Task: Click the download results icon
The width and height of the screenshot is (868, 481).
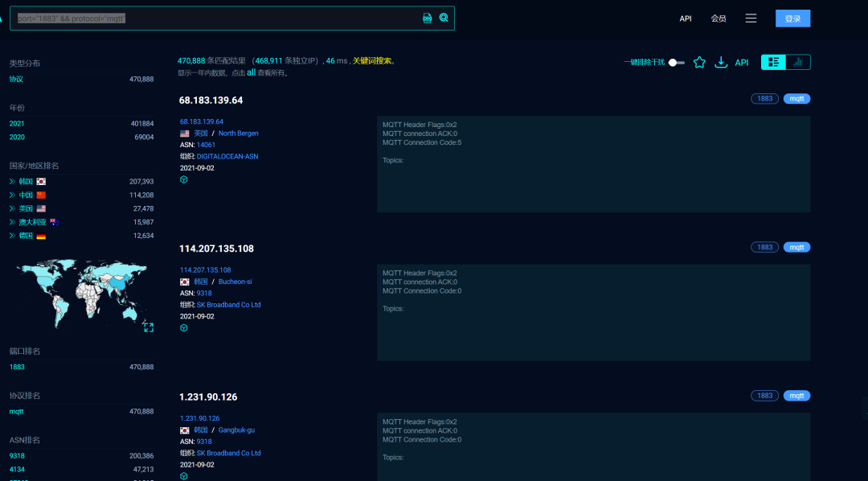Action: point(721,62)
